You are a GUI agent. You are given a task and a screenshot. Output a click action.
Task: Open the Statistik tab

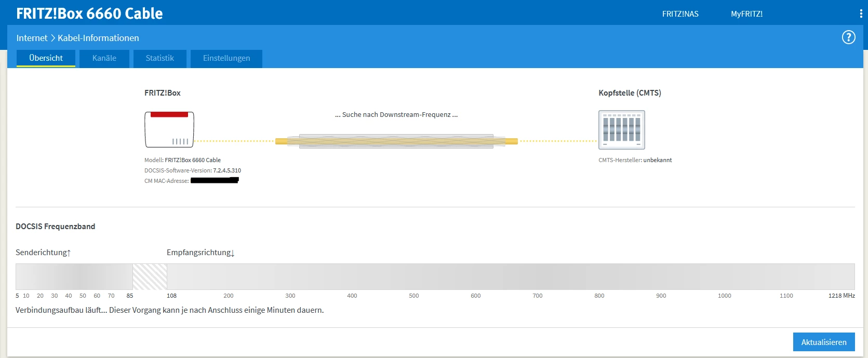point(160,58)
